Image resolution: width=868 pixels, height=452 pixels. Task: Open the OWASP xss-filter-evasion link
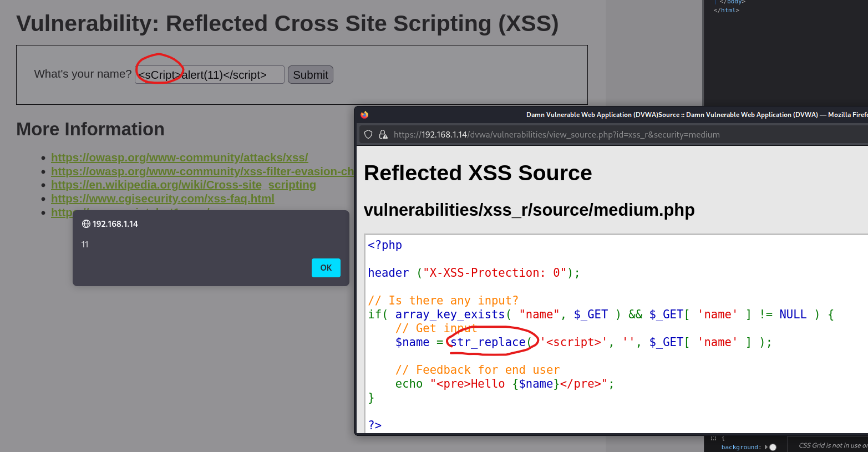point(202,171)
